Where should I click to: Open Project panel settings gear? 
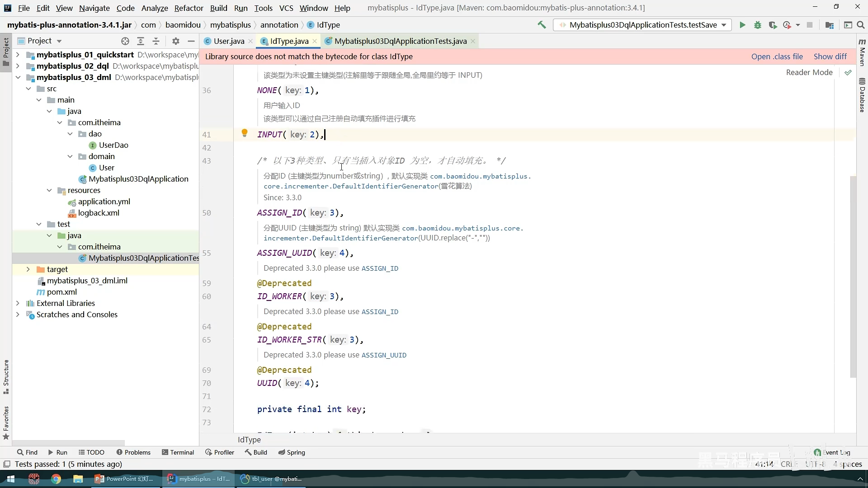click(x=176, y=41)
